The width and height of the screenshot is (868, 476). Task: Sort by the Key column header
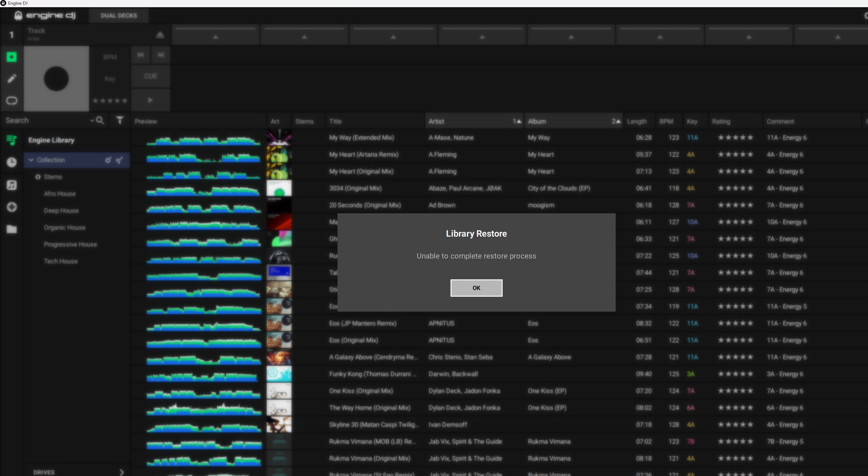(x=695, y=121)
